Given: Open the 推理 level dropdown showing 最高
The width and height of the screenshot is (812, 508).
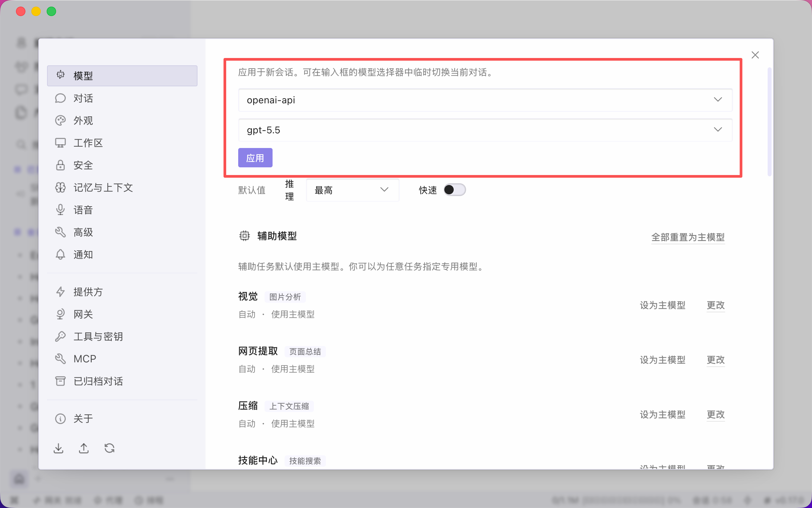Looking at the screenshot, I should point(352,190).
